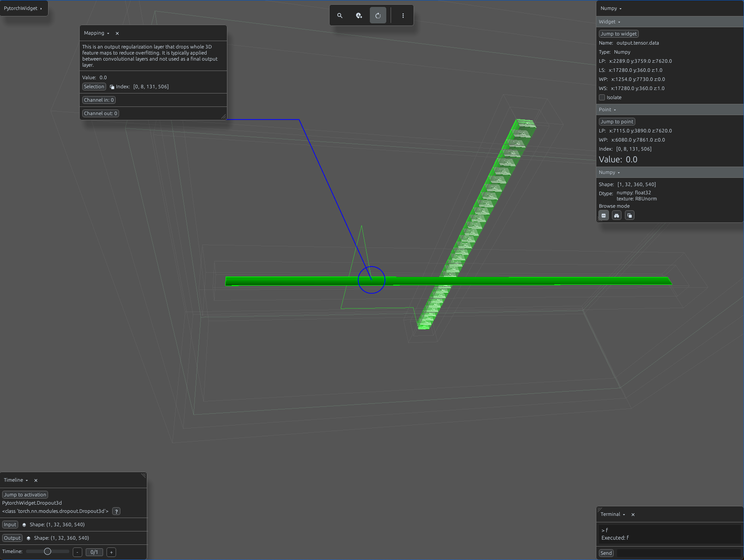Screen dimensions: 744x560
Task: Click the Jump to activation button
Action: click(x=25, y=495)
